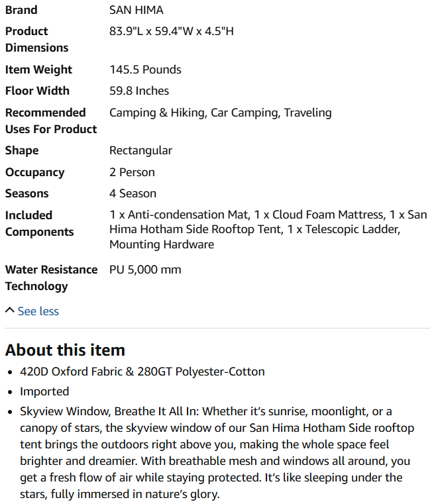Click the Recommended Uses For Product label
Screen dimensions: 442x504
[51, 121]
